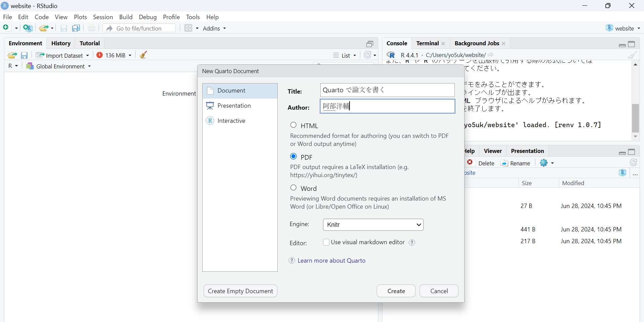
Task: Enable the visual markdown editor checkbox
Action: pos(326,242)
